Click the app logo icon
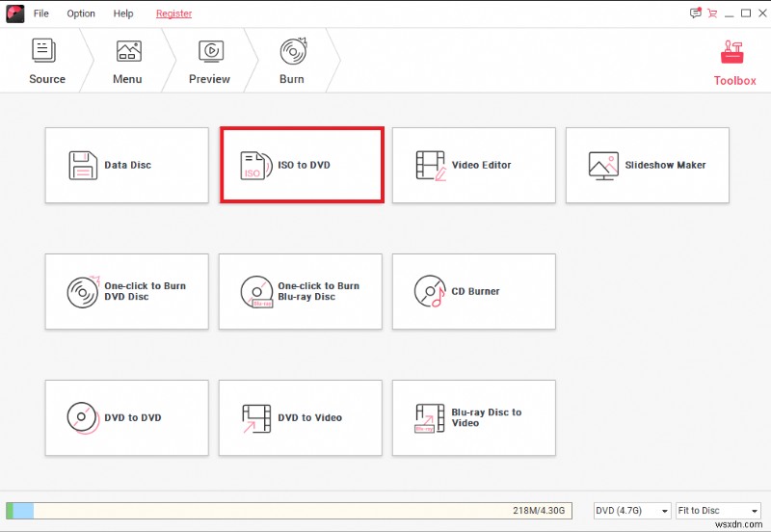771x532 pixels. pyautogui.click(x=15, y=13)
